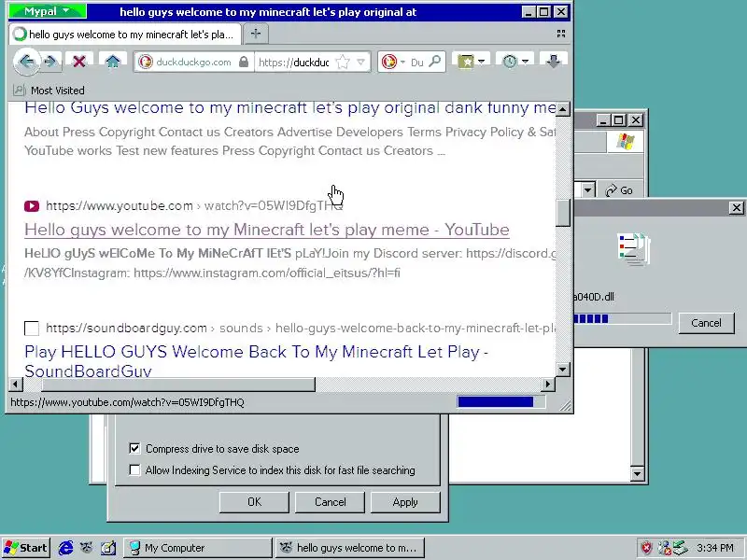This screenshot has width=747, height=560.
Task: Bookmark this page with the star icon
Action: pos(343,62)
